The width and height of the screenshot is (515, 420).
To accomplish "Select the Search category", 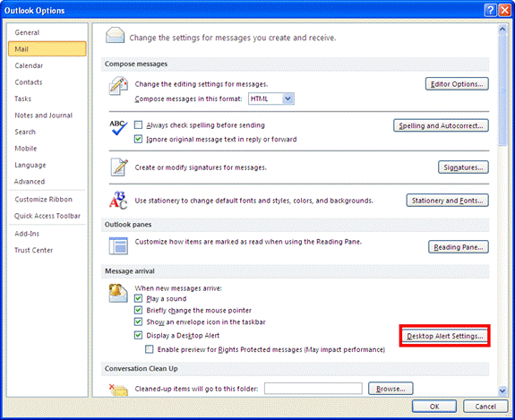I will click(47, 132).
